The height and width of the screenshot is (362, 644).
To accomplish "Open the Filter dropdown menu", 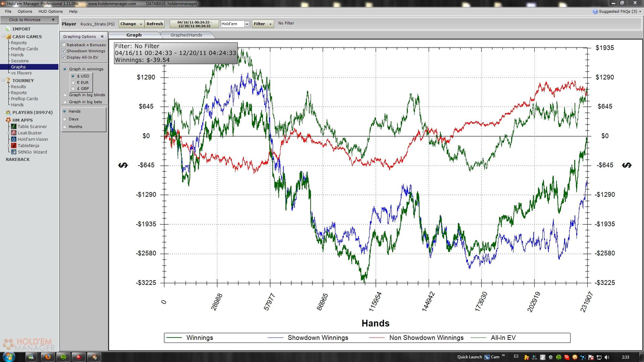I will coord(262,24).
